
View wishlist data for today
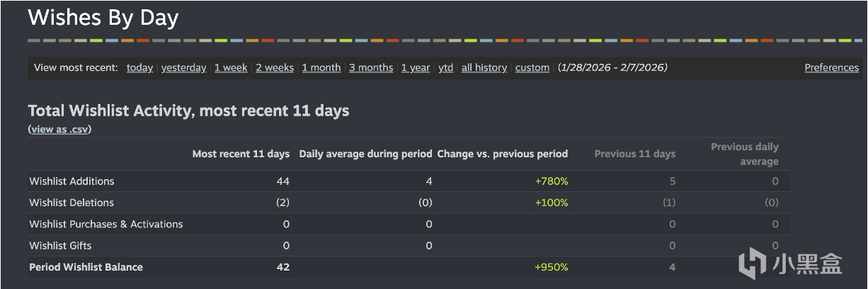139,68
